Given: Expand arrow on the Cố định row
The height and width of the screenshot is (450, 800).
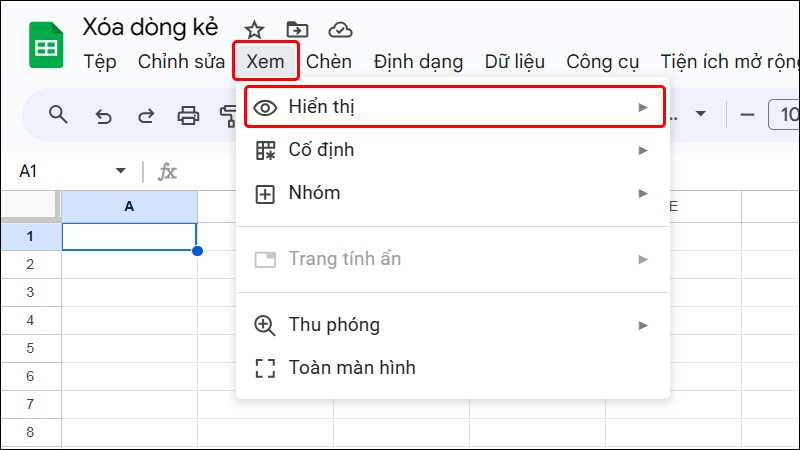Looking at the screenshot, I should click(643, 151).
